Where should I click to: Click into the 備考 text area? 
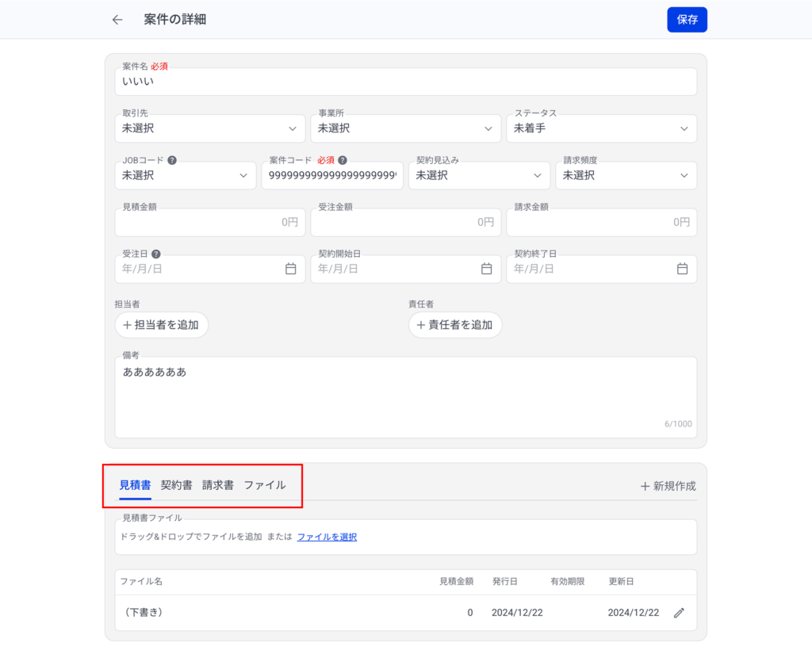coord(405,396)
